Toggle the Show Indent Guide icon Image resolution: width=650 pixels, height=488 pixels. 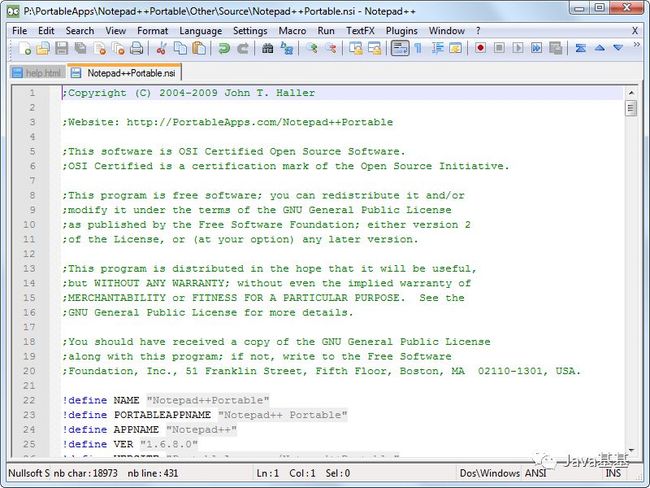coord(437,49)
